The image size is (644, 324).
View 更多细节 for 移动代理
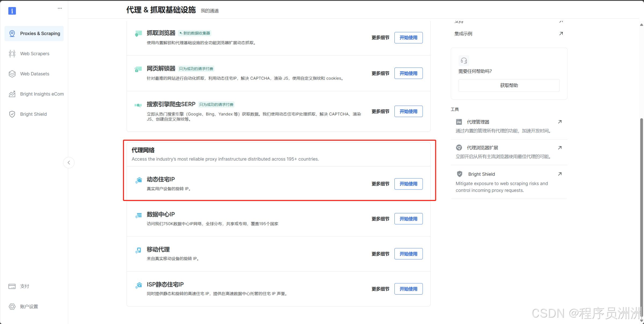pos(380,254)
